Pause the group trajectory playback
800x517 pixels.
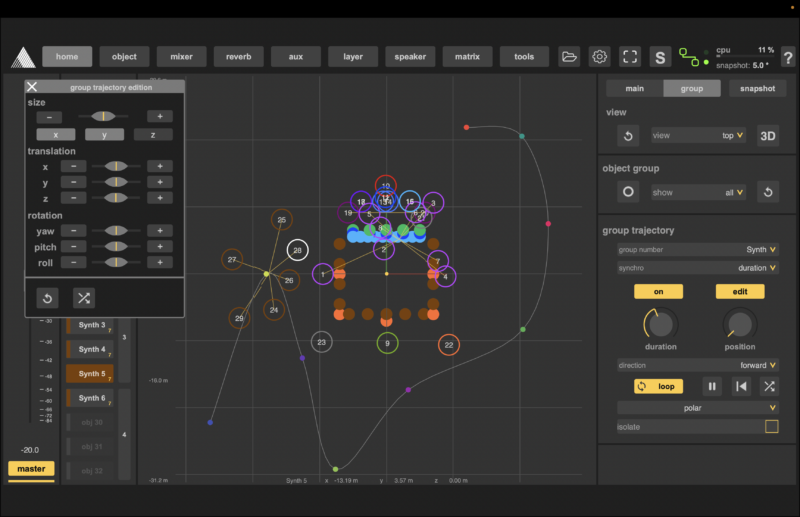712,386
